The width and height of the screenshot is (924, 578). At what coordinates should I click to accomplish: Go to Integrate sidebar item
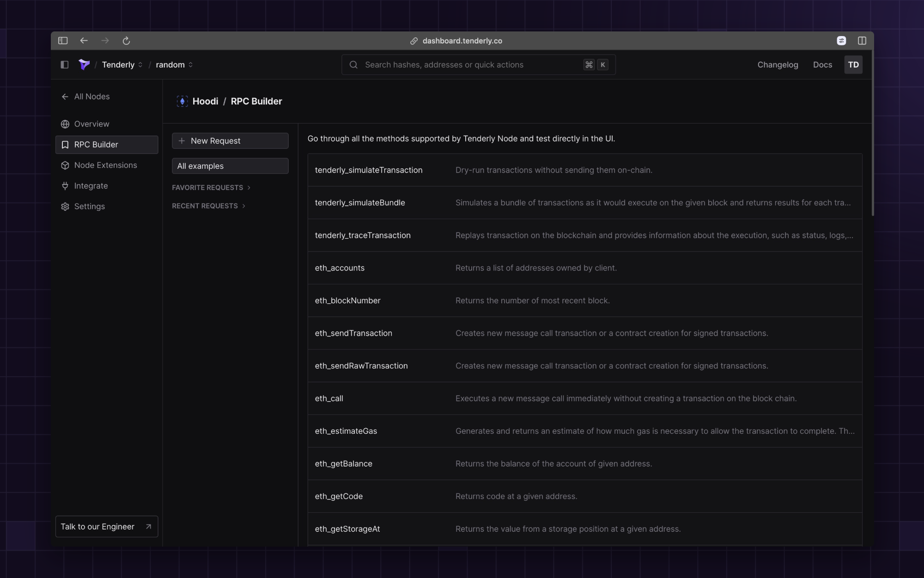91,186
